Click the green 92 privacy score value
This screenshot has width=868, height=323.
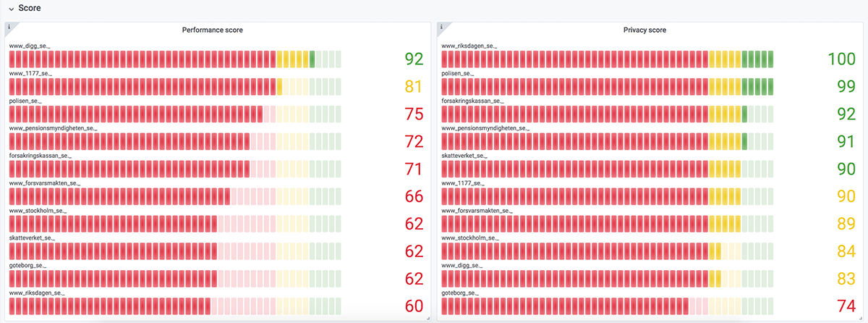pyautogui.click(x=846, y=114)
